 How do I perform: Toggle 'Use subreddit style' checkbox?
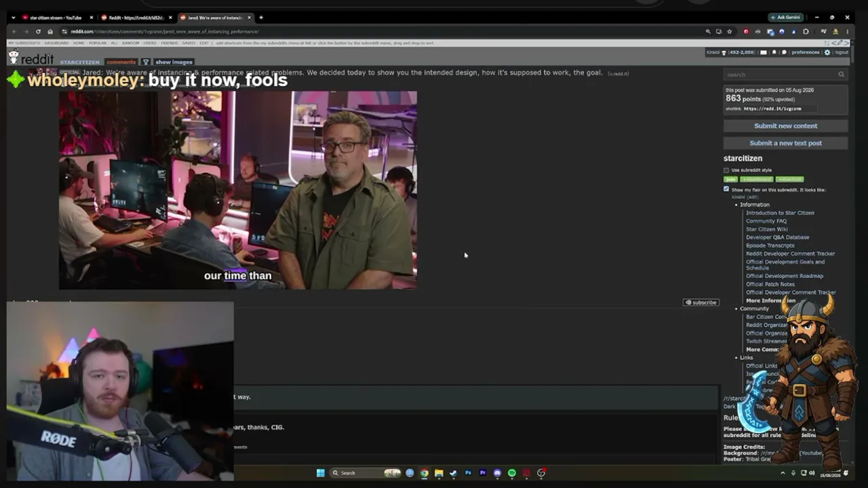(x=726, y=170)
